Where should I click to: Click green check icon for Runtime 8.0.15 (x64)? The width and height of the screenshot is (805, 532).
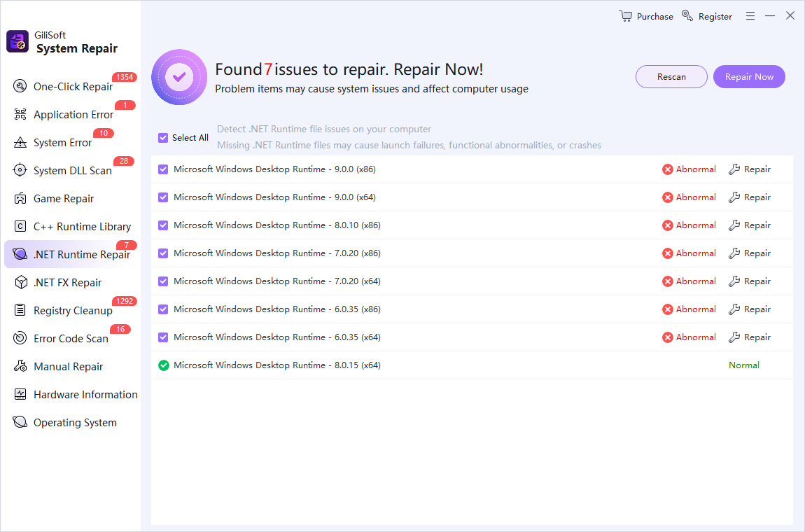click(x=164, y=365)
